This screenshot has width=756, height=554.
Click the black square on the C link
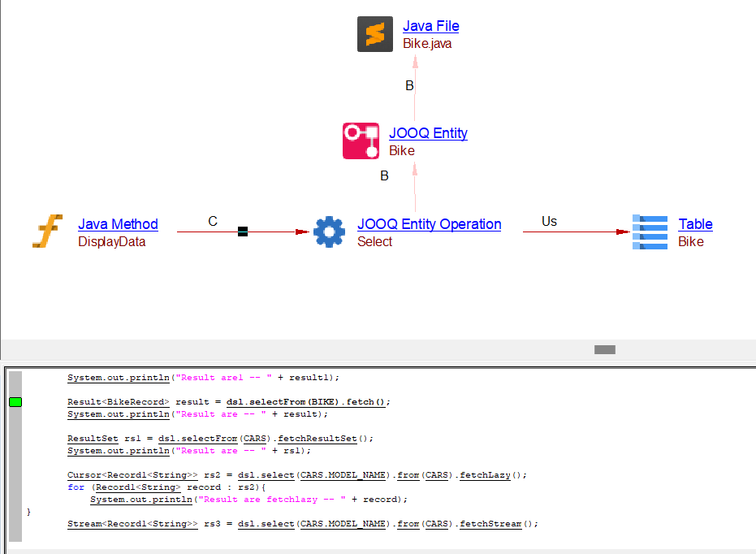[242, 232]
